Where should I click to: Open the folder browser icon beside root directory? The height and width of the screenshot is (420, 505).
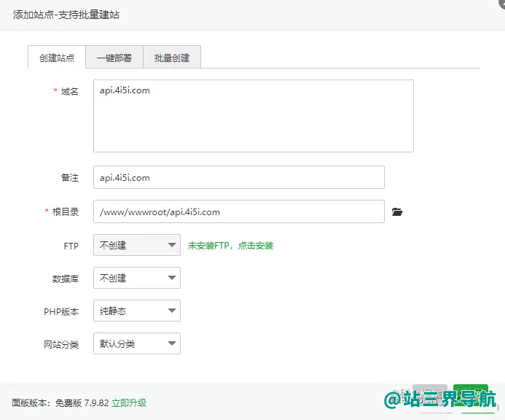pos(397,211)
